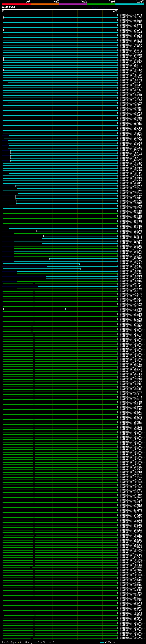The height and width of the screenshot is (644, 146).
Task: Click the cyan ~100% identity legend segment
Action: pos(130,4)
